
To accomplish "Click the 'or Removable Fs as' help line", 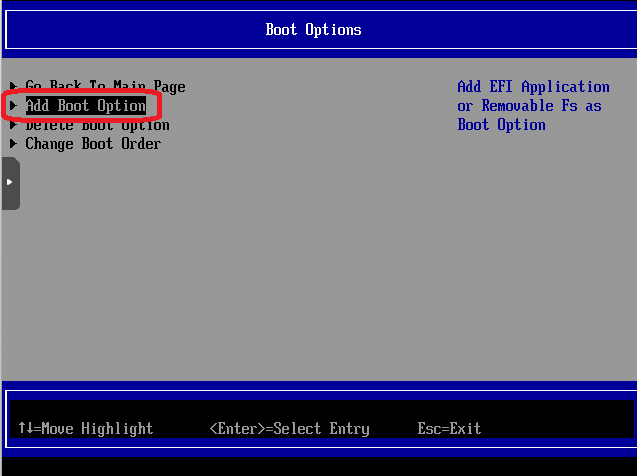I will [529, 106].
